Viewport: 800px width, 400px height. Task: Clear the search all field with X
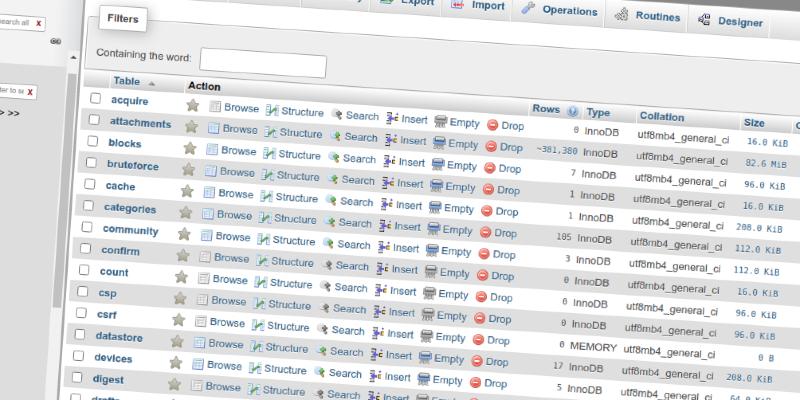39,21
